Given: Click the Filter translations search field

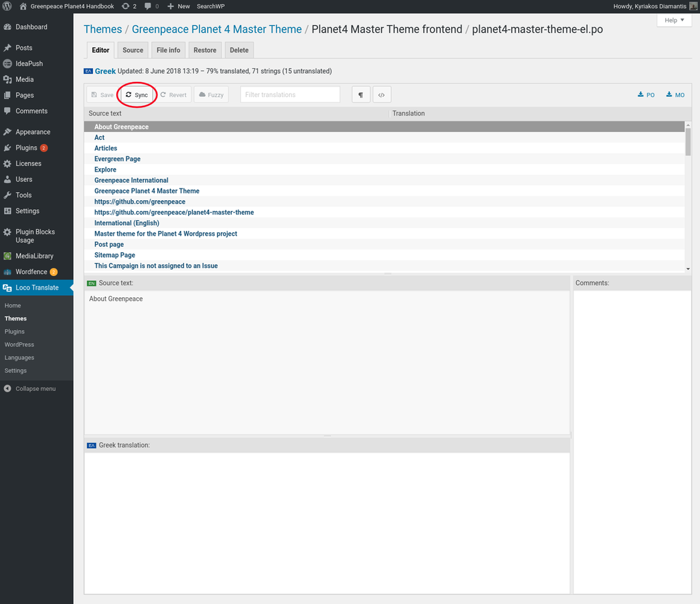Looking at the screenshot, I should pyautogui.click(x=290, y=94).
